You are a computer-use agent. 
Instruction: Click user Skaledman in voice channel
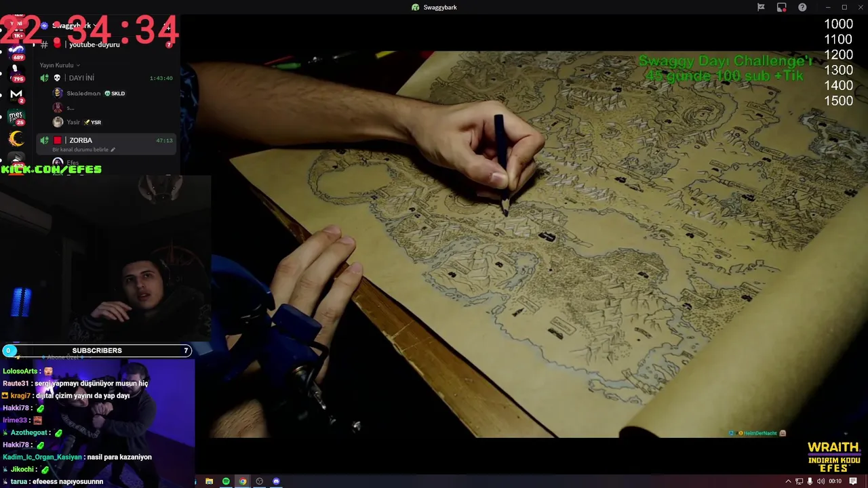[x=83, y=94]
